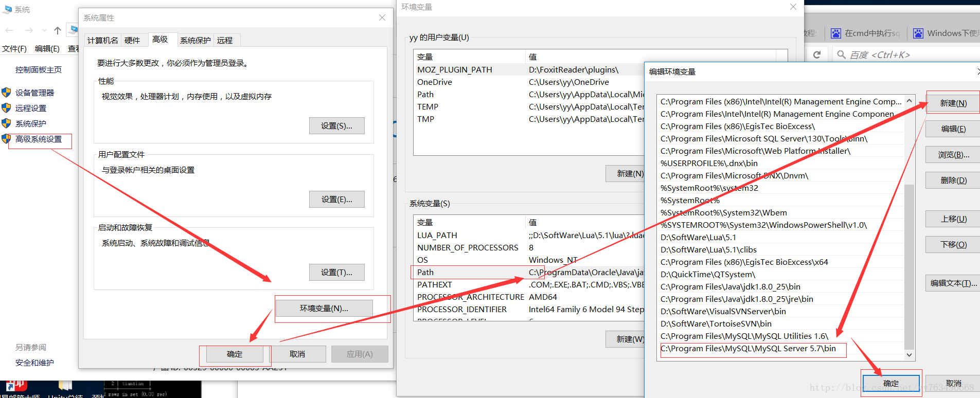Close the 系统属性 dialog
Image resolution: width=980 pixels, height=398 pixels.
click(382, 17)
